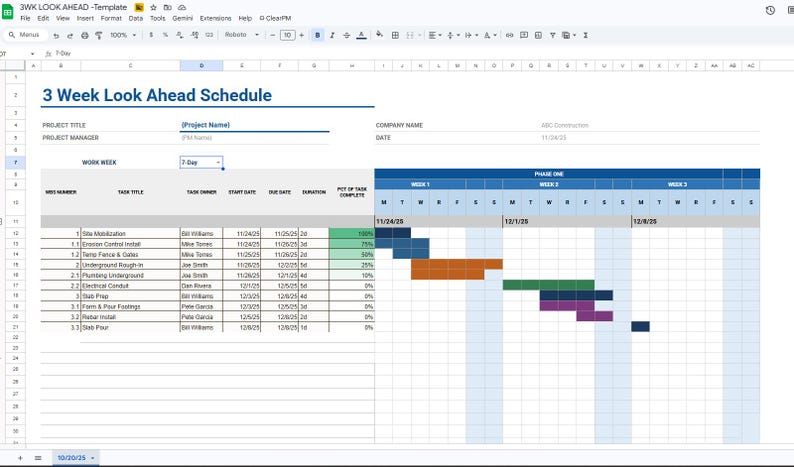Apply currency format with dollar icon
The height and width of the screenshot is (467, 794).
pos(151,35)
